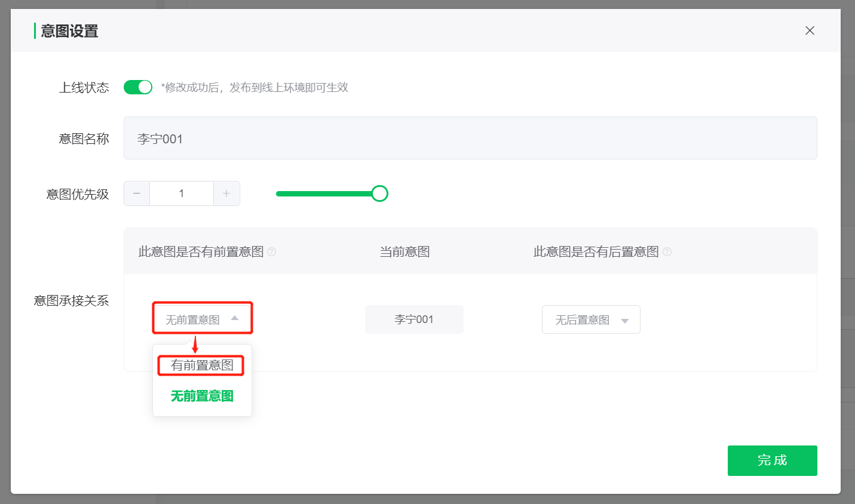Choose the green 无前置意图 option in the list
Image resolution: width=855 pixels, height=504 pixels.
(x=202, y=396)
